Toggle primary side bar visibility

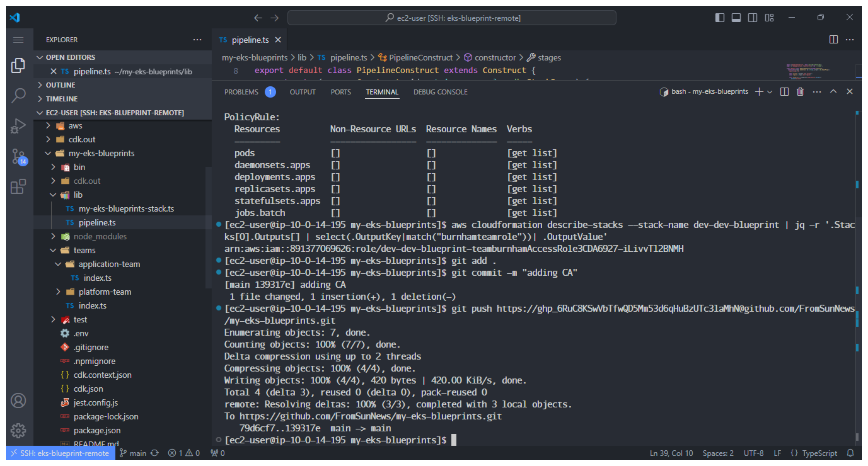pos(720,17)
